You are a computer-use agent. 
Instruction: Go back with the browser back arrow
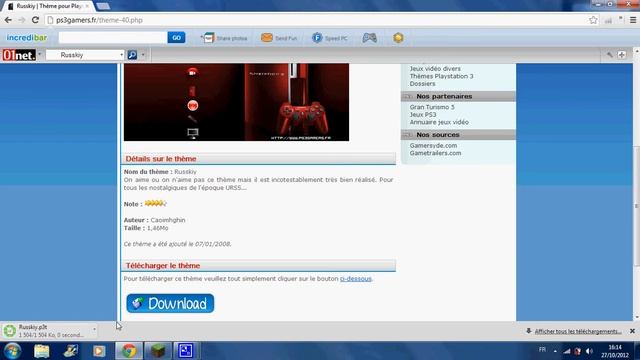(8, 20)
